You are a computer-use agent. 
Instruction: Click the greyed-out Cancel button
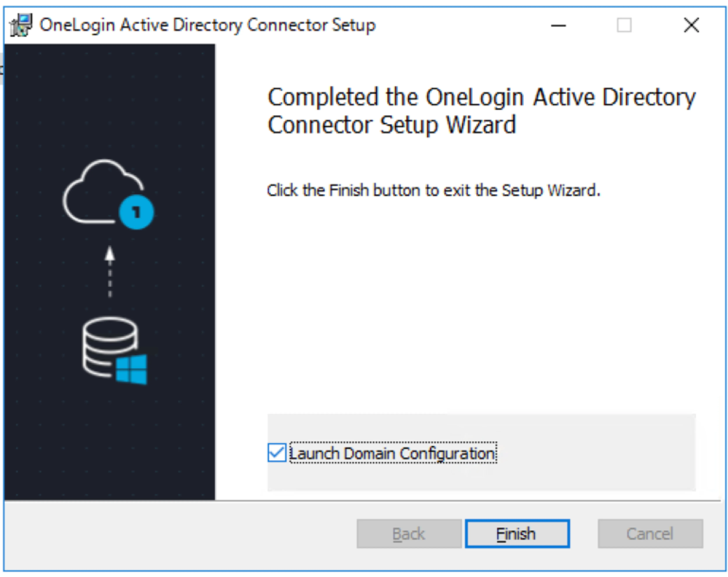(x=650, y=534)
